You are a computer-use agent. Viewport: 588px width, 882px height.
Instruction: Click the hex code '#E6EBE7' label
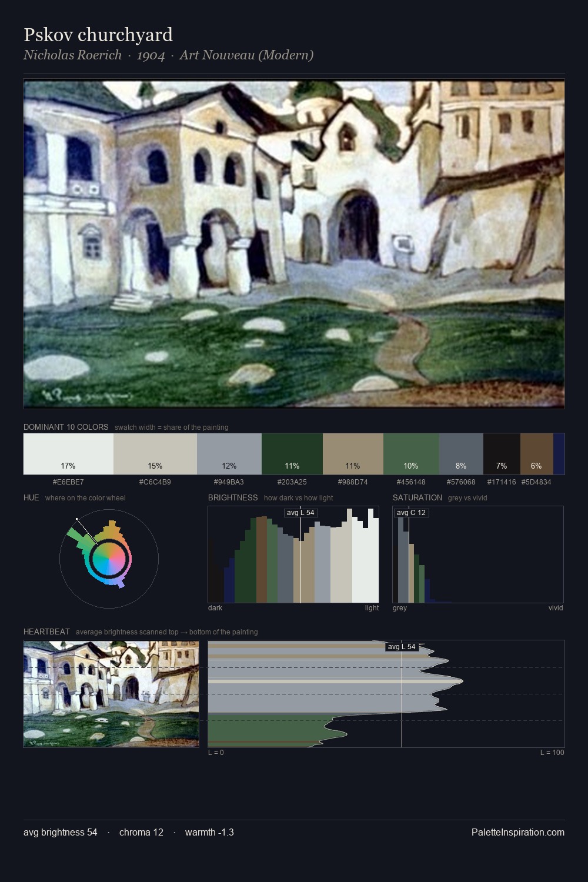(68, 482)
